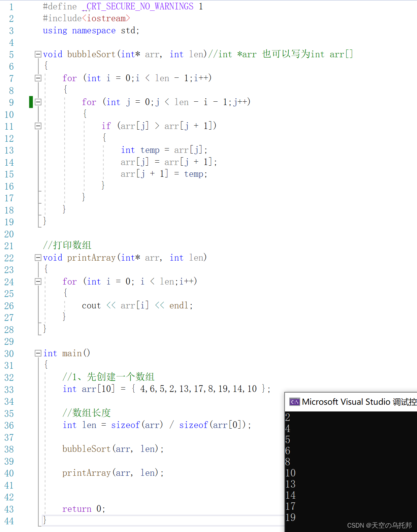
Task: Click the console window icon in Microsoft Visual Studio title
Action: (294, 402)
